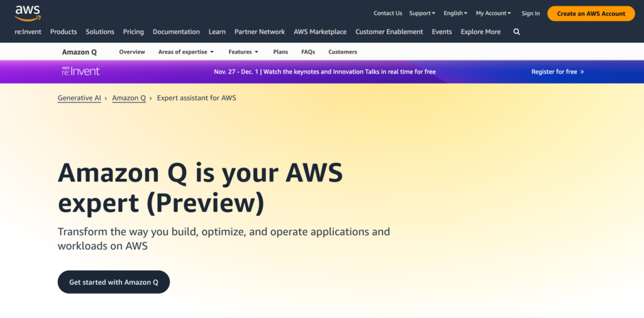This screenshot has height=318, width=644.
Task: Click the Amazon Q sub-navigation title
Action: (79, 52)
